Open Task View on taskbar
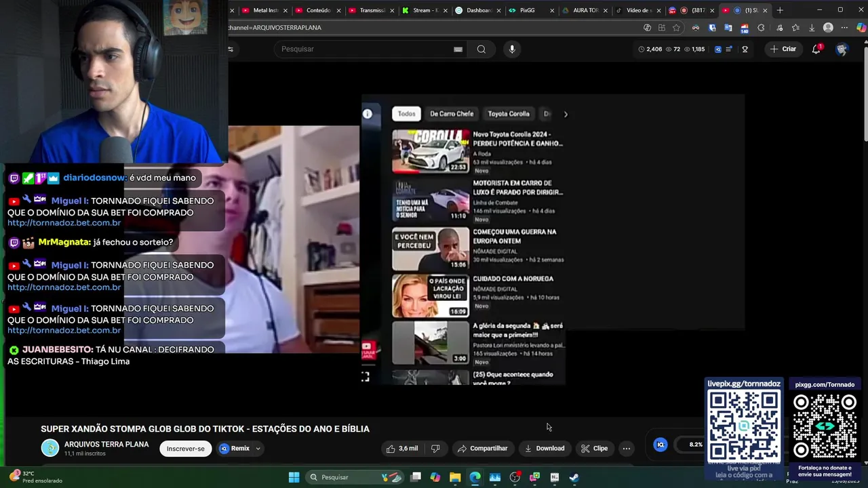This screenshot has width=868, height=488. (416, 477)
